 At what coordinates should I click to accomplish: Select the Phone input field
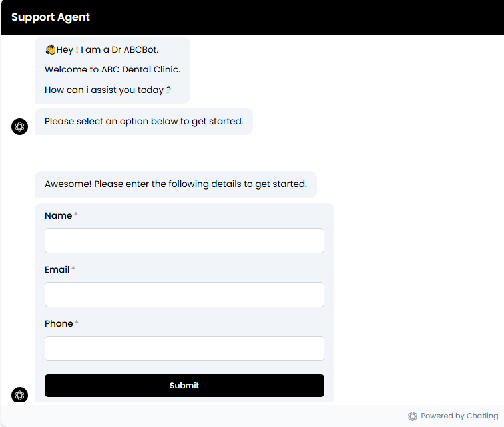[x=184, y=349]
